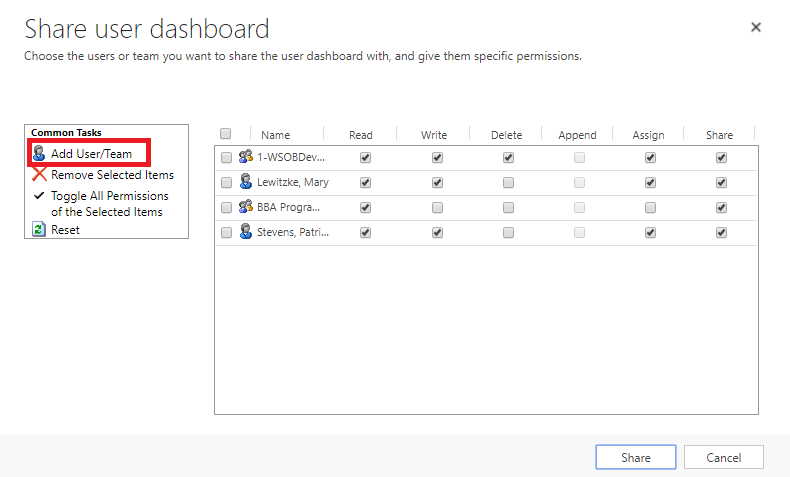Close the Share user dashboard dialog
The width and height of the screenshot is (790, 477).
pyautogui.click(x=756, y=28)
